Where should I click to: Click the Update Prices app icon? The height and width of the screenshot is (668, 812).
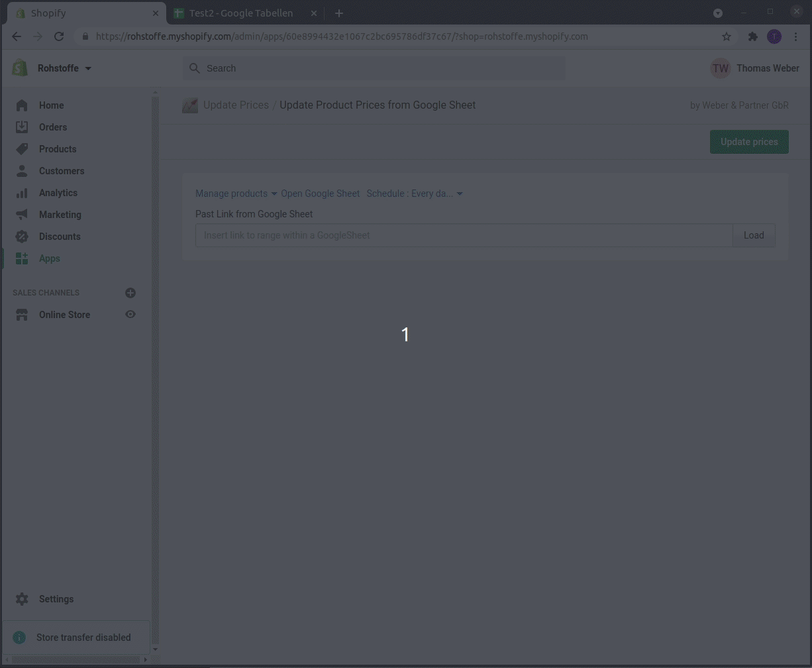tap(190, 105)
